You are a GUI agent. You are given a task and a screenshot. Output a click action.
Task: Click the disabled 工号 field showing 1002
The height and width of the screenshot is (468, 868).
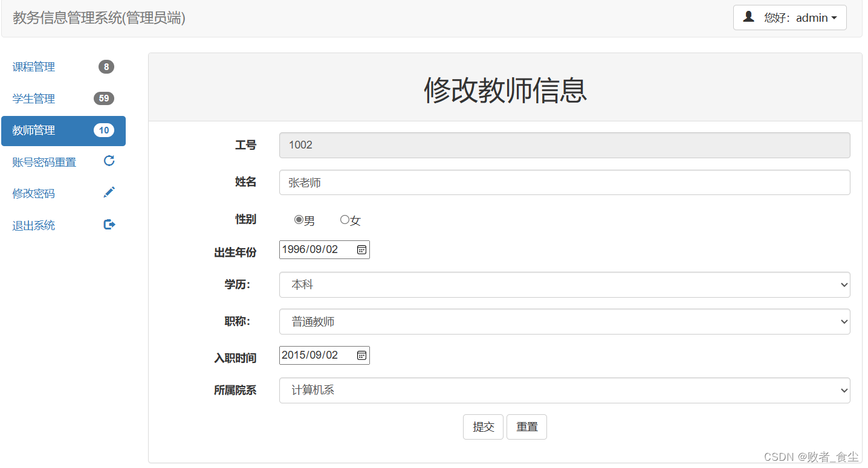(x=565, y=145)
